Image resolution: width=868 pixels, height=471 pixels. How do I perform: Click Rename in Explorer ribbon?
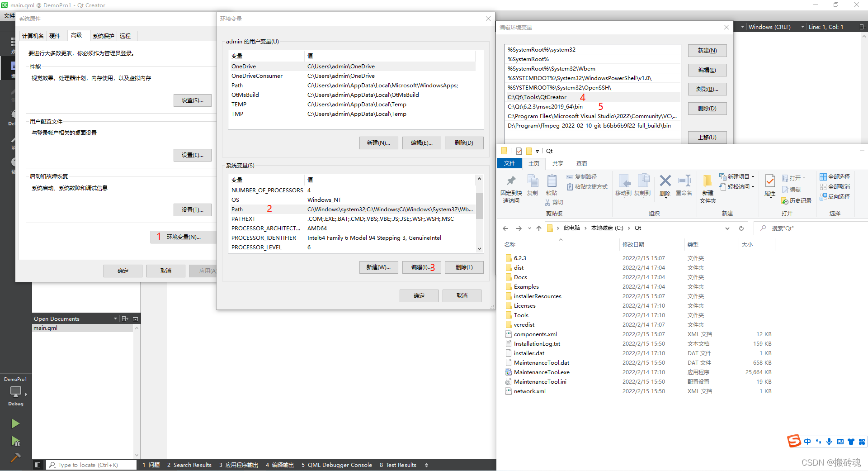(x=684, y=185)
